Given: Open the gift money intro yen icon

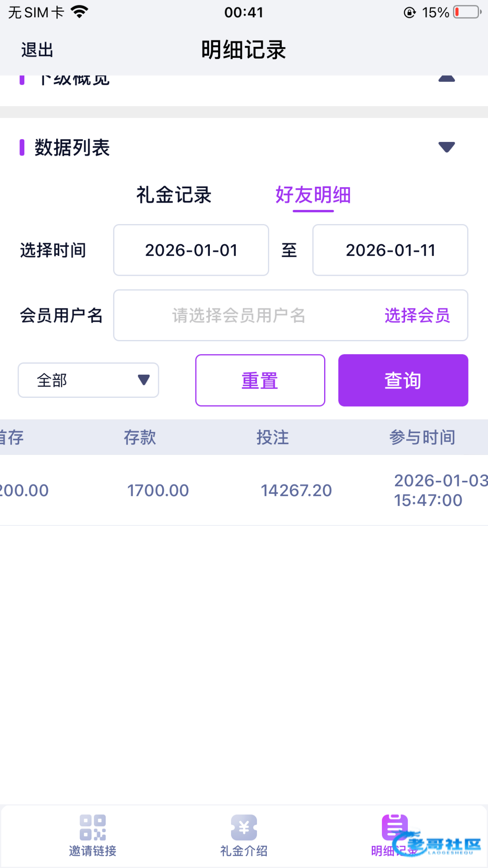Looking at the screenshot, I should tap(244, 827).
